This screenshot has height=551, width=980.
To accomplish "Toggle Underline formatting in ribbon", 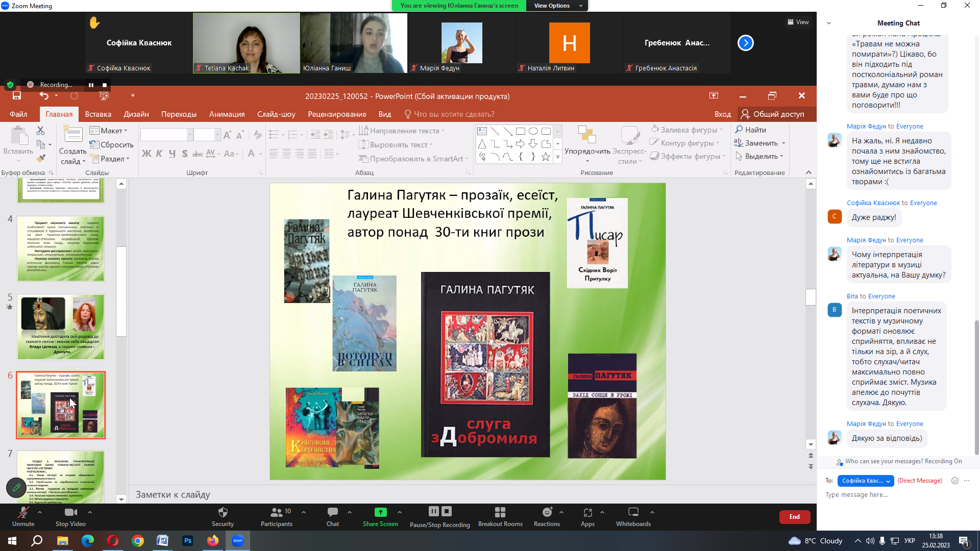I will click(x=172, y=154).
